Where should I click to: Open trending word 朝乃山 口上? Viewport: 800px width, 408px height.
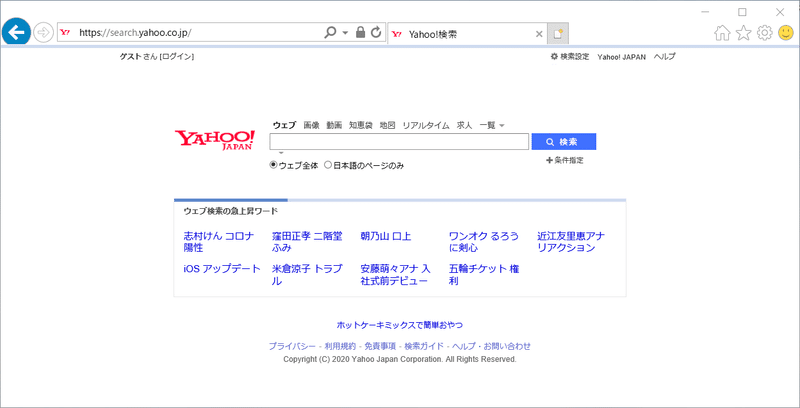tap(385, 236)
